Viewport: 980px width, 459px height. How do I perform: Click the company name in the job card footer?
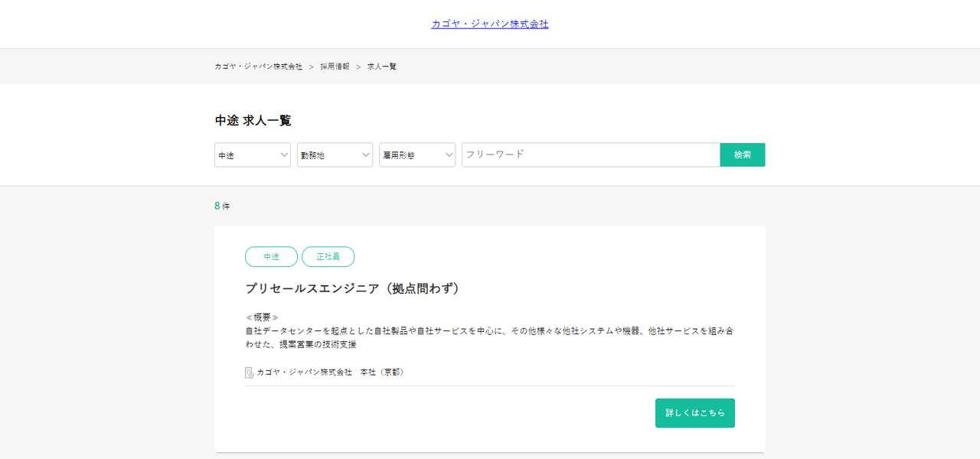coord(304,373)
